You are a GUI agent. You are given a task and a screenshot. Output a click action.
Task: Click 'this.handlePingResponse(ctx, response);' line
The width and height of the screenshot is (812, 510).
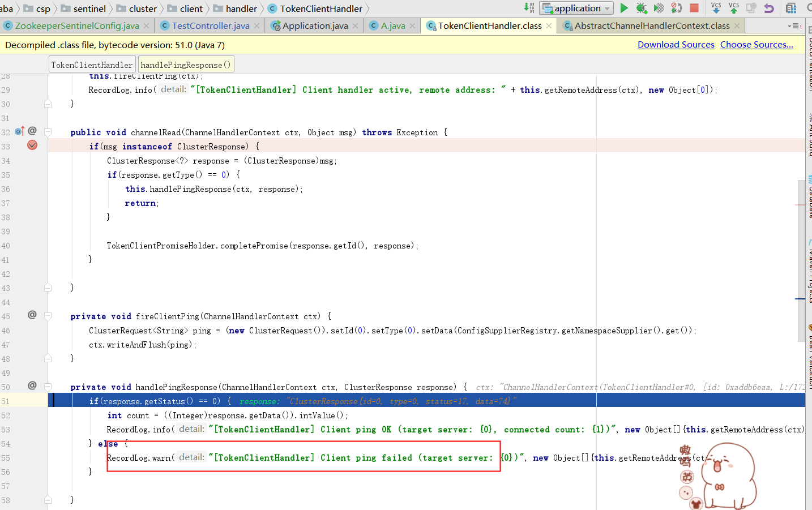214,189
